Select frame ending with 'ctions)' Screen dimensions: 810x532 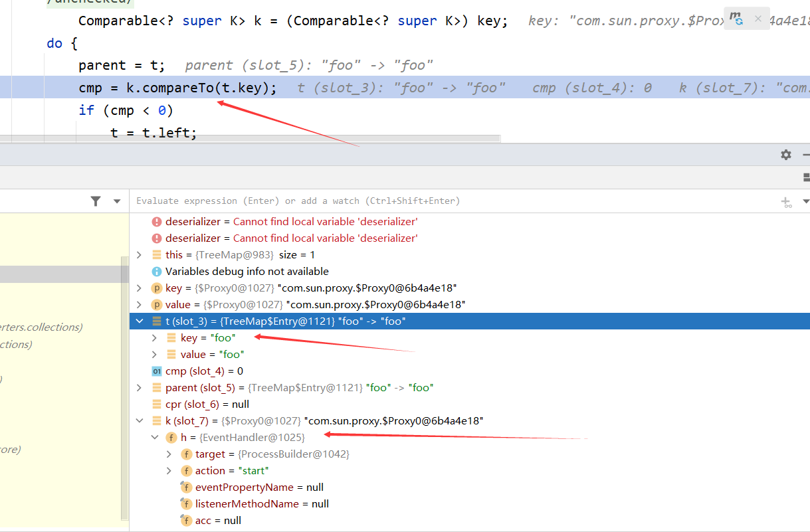coord(16,344)
